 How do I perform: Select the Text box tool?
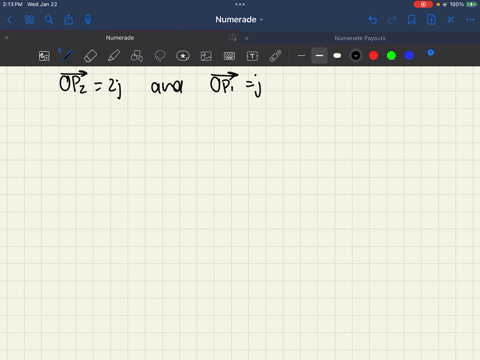click(x=252, y=56)
